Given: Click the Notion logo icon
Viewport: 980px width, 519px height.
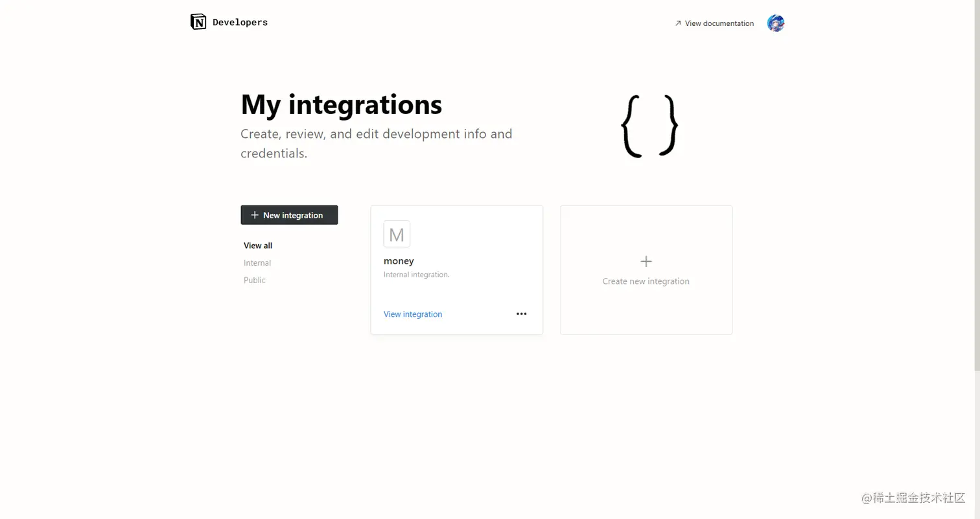Looking at the screenshot, I should click(198, 22).
